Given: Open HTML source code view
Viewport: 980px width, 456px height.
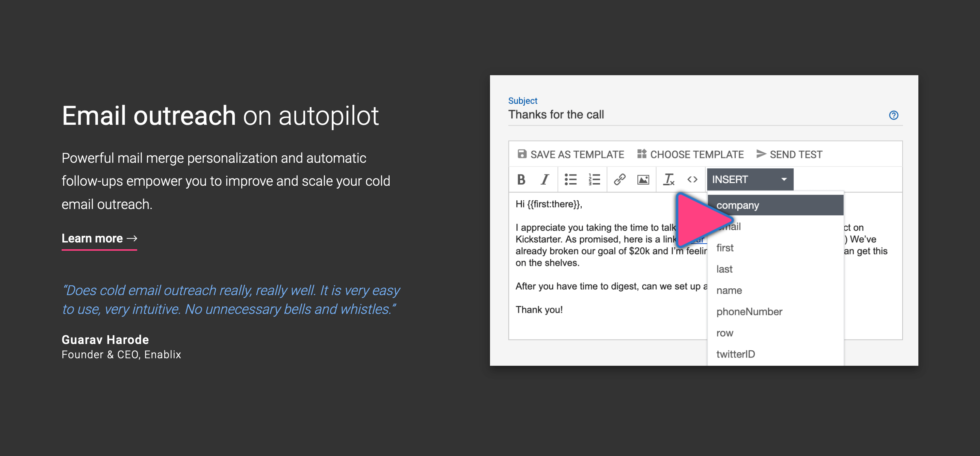Looking at the screenshot, I should 692,179.
